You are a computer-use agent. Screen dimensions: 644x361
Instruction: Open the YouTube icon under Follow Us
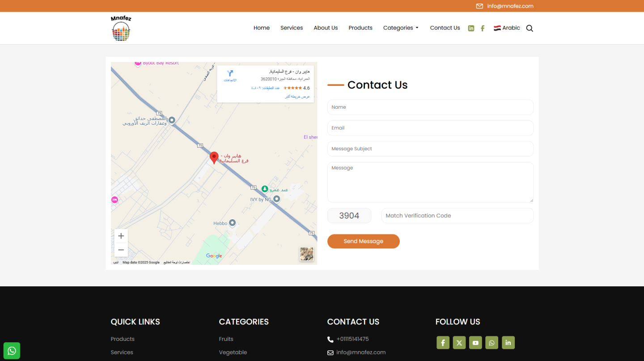tap(475, 343)
